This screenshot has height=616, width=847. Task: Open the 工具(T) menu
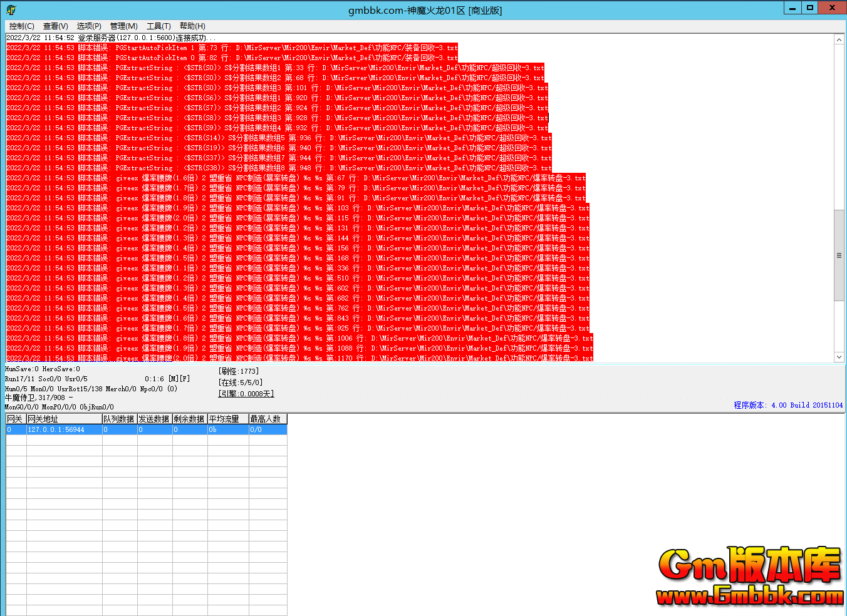coord(158,26)
